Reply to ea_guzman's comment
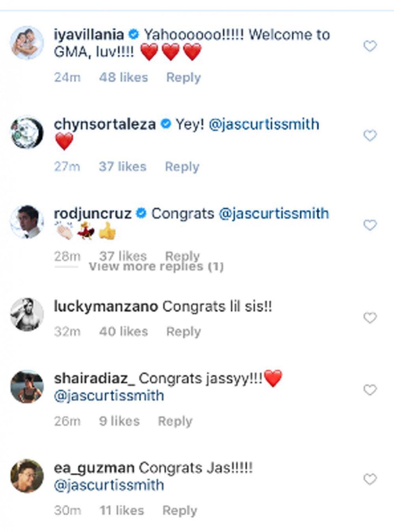394x532 pixels. pyautogui.click(x=179, y=511)
